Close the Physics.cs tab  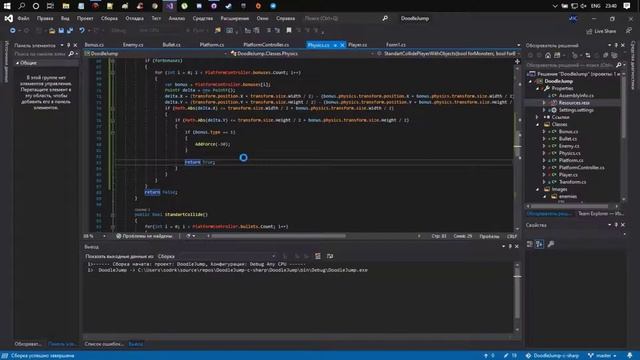[342, 45]
